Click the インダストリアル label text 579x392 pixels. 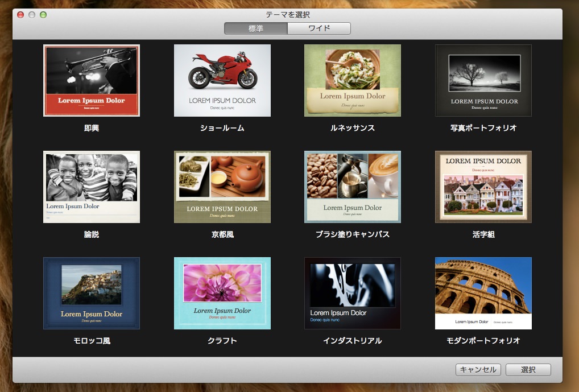[x=352, y=341]
